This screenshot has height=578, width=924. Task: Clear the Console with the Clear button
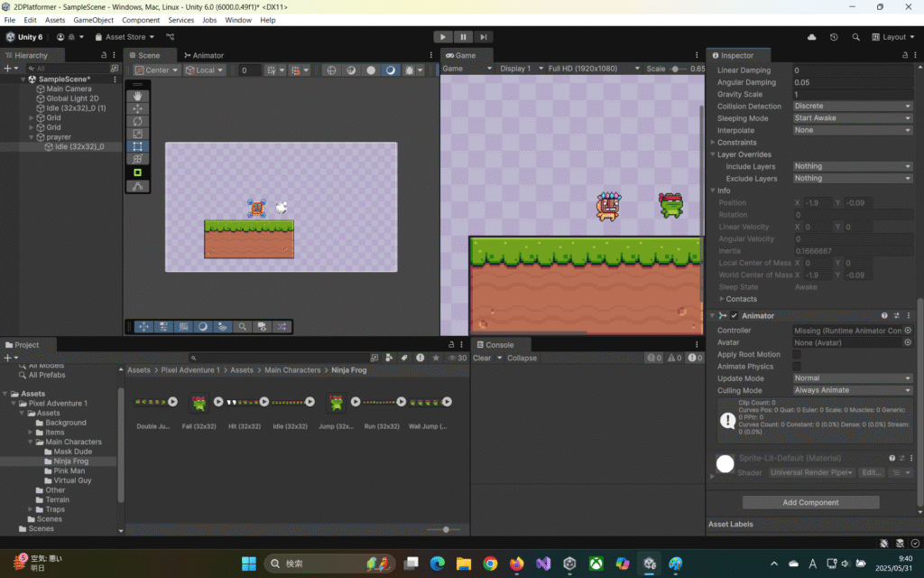(x=482, y=358)
